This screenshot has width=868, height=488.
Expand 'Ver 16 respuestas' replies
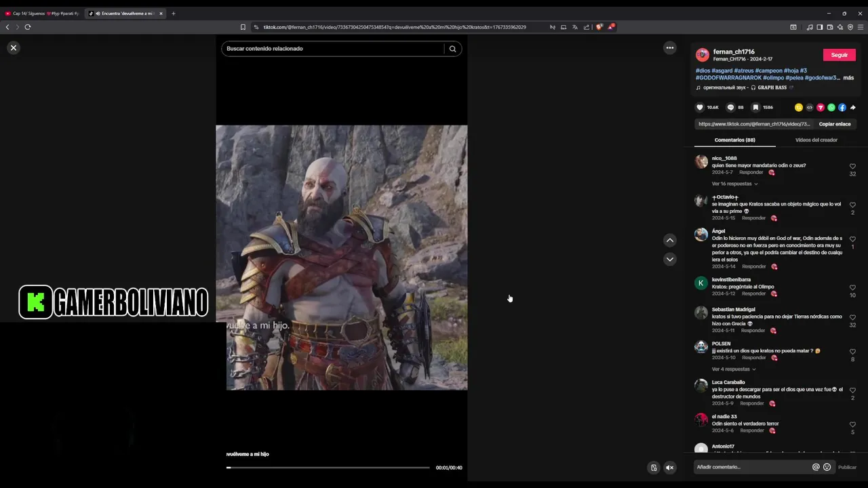[734, 184]
